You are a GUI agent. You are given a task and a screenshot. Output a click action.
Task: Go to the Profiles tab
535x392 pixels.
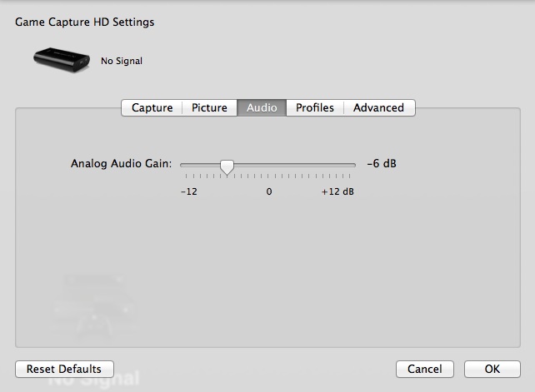(x=315, y=107)
